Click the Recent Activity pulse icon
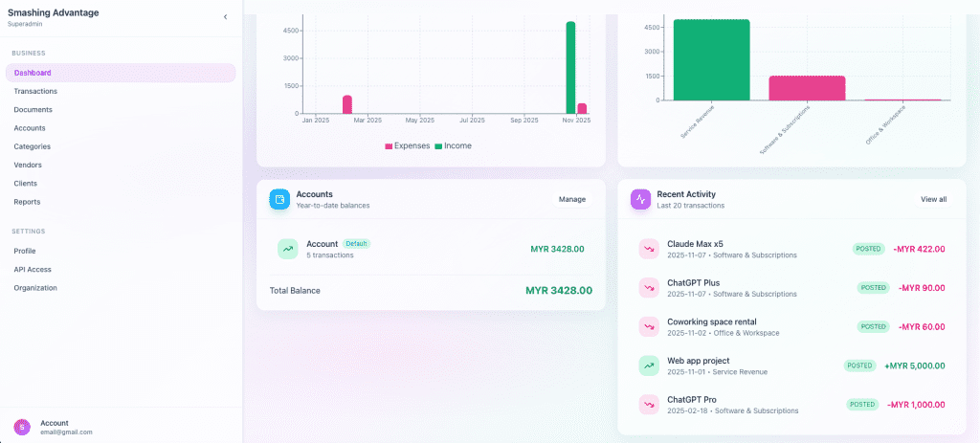This screenshot has height=443, width=980. pos(641,199)
